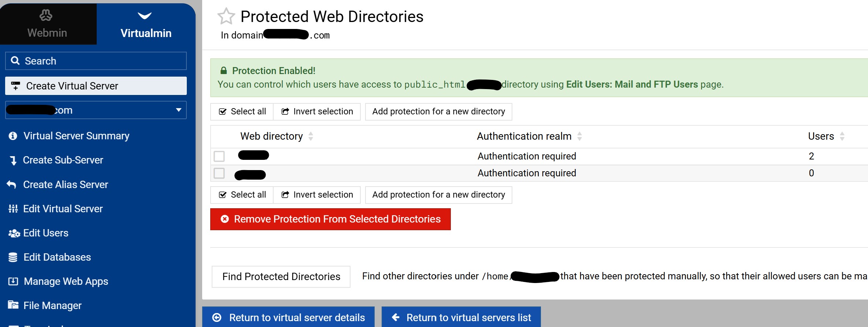Image resolution: width=868 pixels, height=327 pixels.
Task: Sort by Web directory column
Action: coord(271,136)
